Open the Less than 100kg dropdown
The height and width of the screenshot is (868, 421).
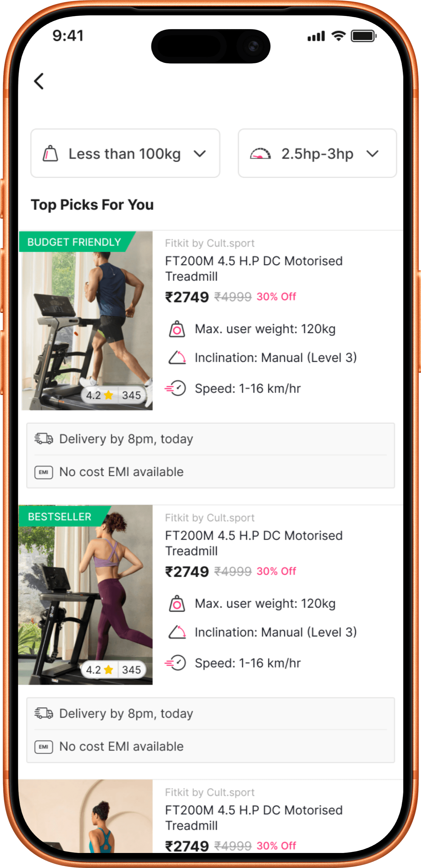(x=125, y=153)
